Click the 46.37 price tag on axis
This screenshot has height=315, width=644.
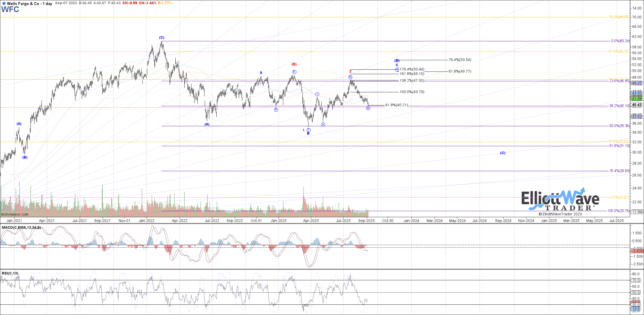point(637,83)
